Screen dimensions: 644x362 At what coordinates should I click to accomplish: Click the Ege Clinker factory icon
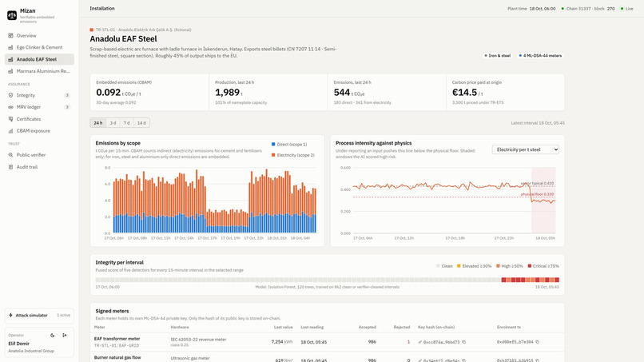click(10, 48)
